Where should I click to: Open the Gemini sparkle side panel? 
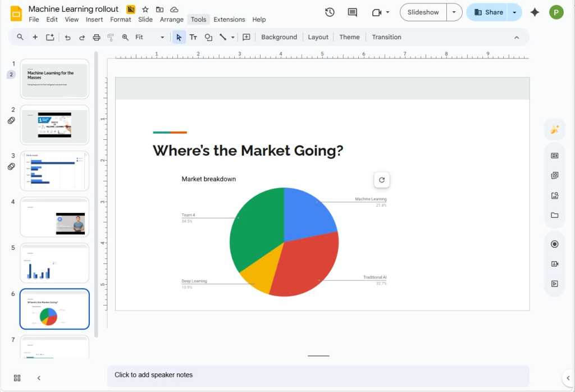[535, 12]
